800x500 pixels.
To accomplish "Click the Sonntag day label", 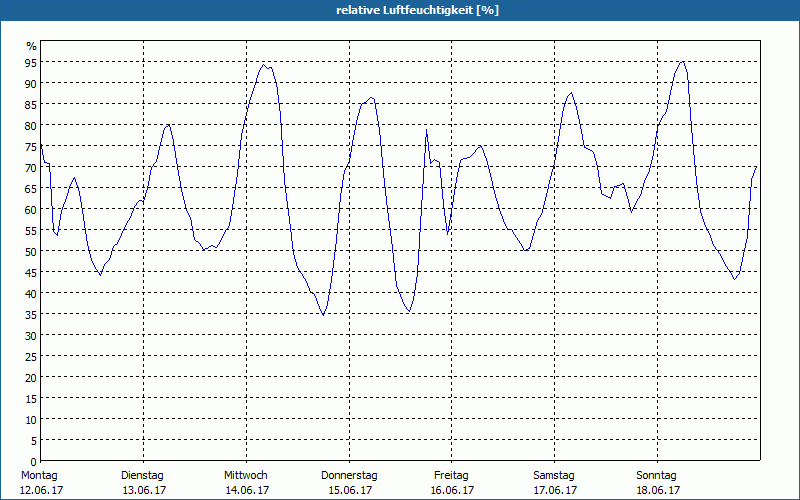I will (657, 475).
